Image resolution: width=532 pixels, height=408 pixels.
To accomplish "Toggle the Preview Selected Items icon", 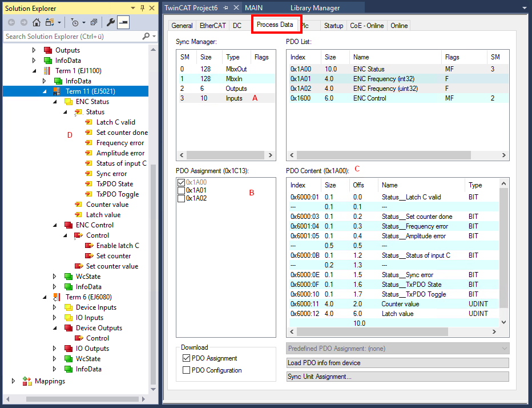I will click(123, 22).
